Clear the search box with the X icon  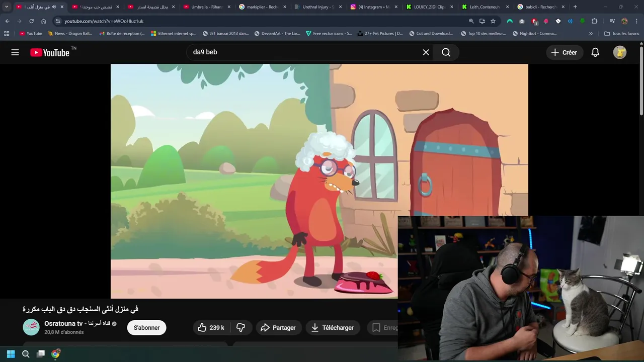coord(426,52)
